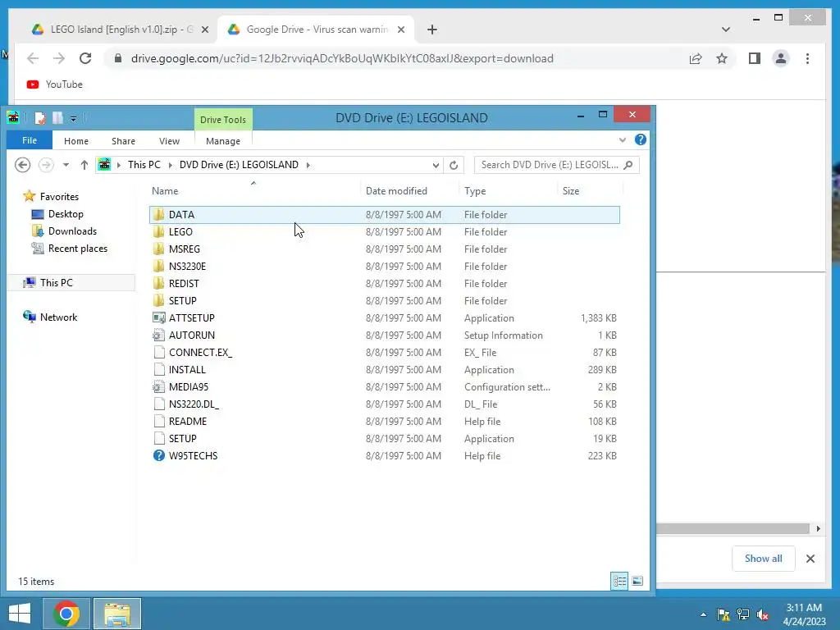The height and width of the screenshot is (630, 840).
Task: Switch to Details view layout
Action: 619,581
